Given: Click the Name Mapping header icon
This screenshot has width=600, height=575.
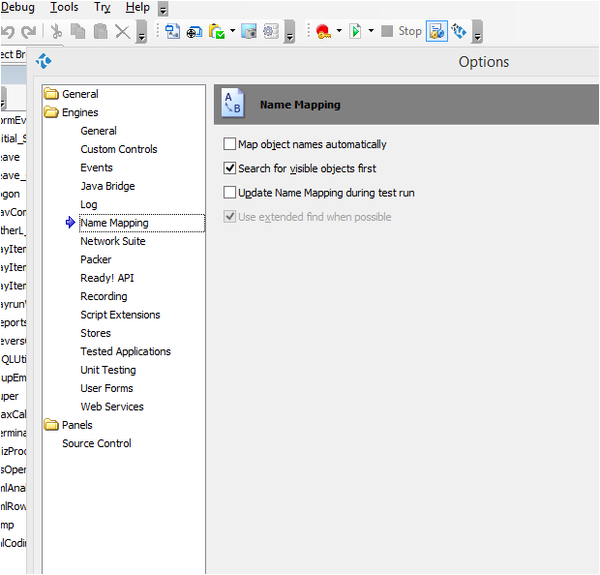Looking at the screenshot, I should click(232, 103).
